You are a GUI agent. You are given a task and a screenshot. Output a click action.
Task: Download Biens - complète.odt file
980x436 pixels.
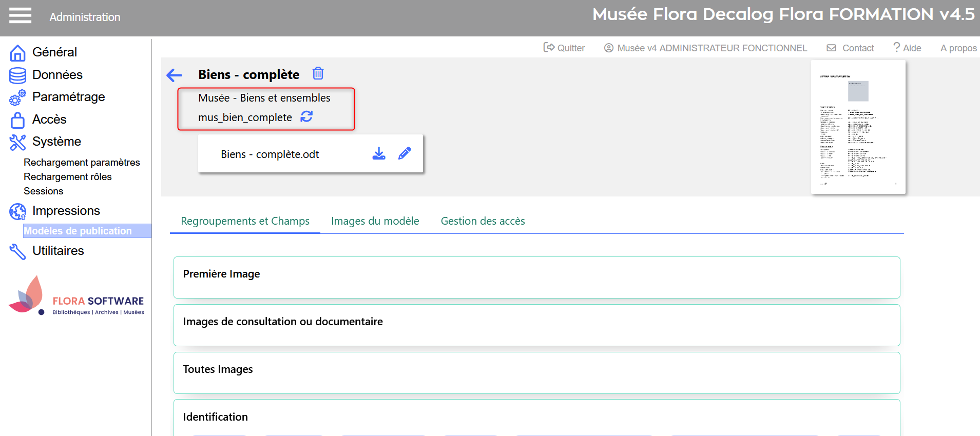379,154
